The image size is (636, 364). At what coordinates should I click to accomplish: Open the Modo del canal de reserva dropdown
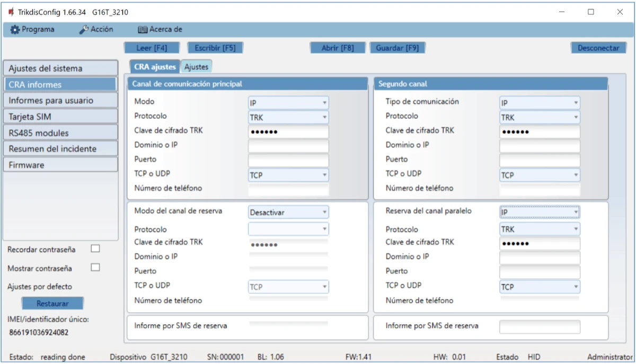tap(288, 212)
